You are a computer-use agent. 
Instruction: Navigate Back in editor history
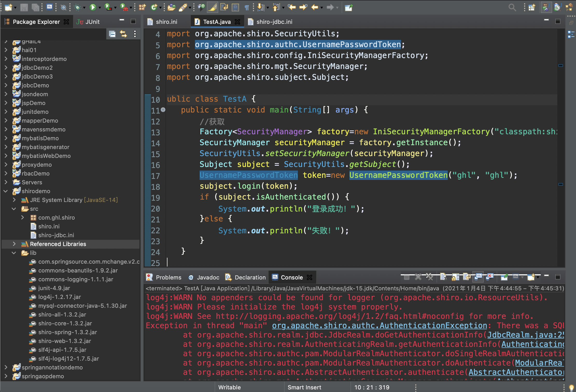[314, 7]
